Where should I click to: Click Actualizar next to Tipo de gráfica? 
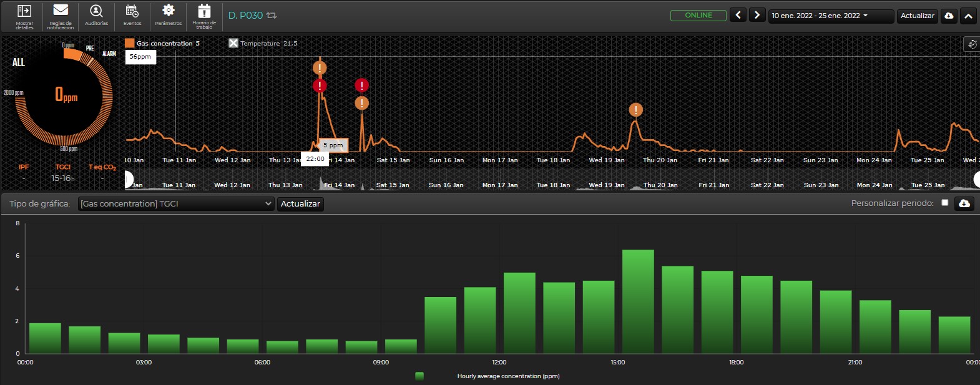(x=300, y=204)
